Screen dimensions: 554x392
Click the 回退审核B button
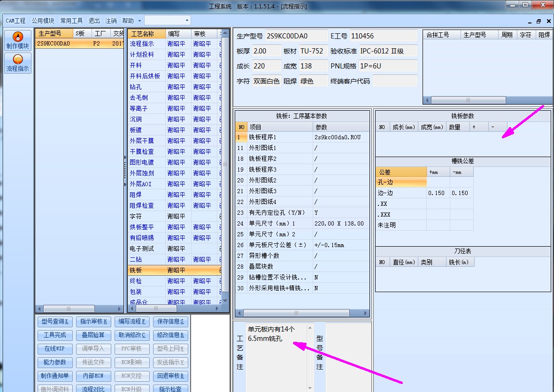pyautogui.click(x=170, y=376)
